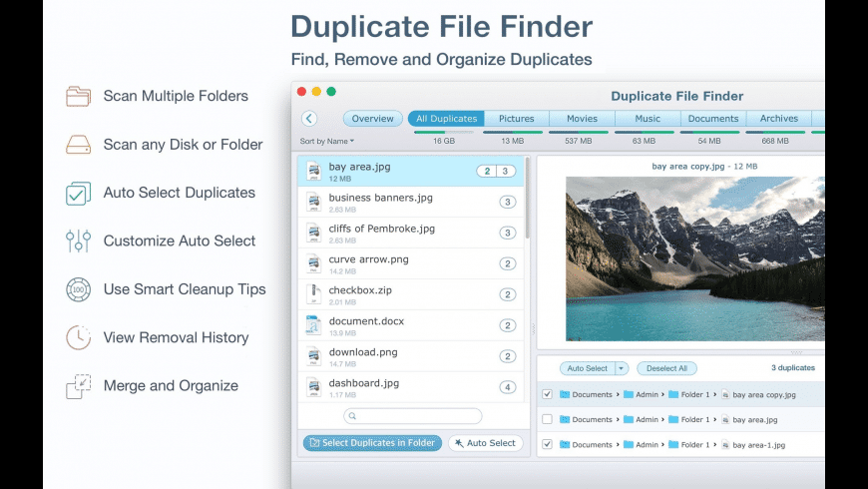Click the Deselect All button
Image resolution: width=868 pixels, height=489 pixels.
click(667, 368)
